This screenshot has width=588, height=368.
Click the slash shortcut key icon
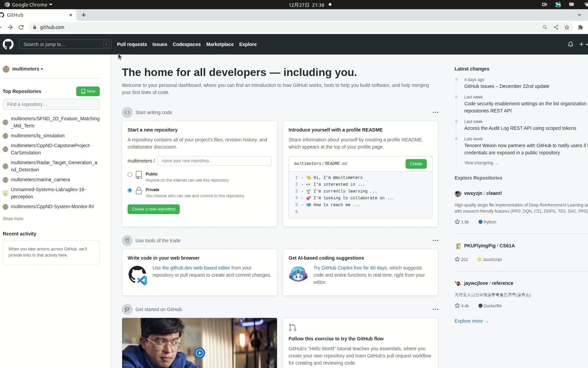point(106,44)
